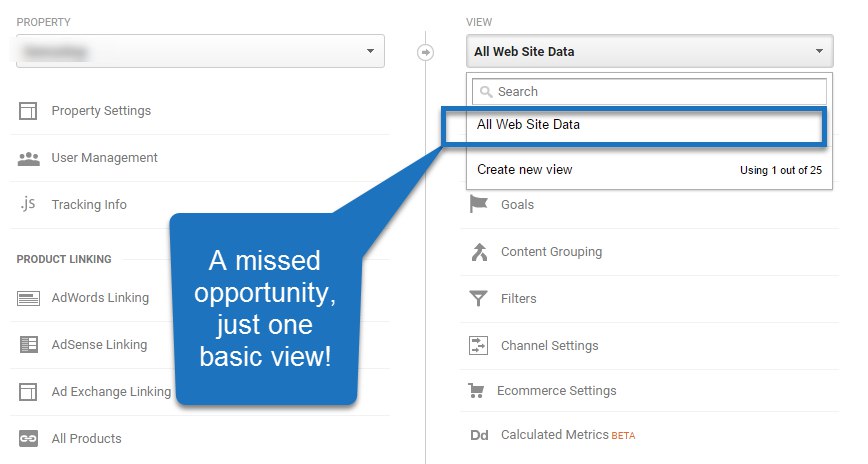868x464 pixels.
Task: Choose Create new view option
Action: (x=525, y=170)
